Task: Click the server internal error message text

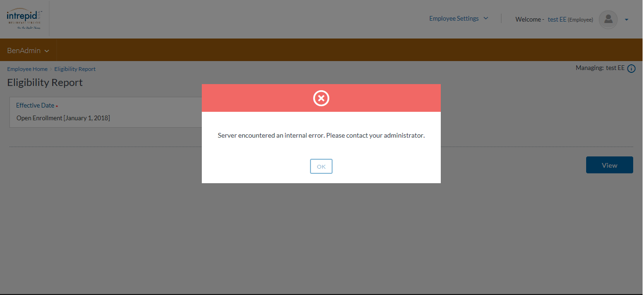Action: click(x=321, y=135)
